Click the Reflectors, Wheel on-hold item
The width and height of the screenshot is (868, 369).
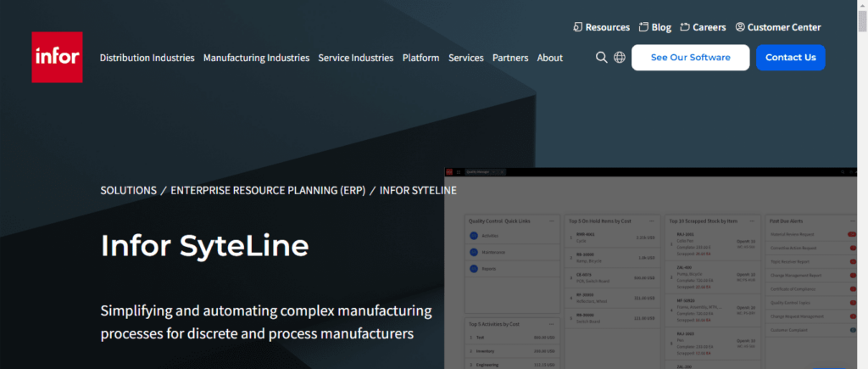click(x=612, y=298)
